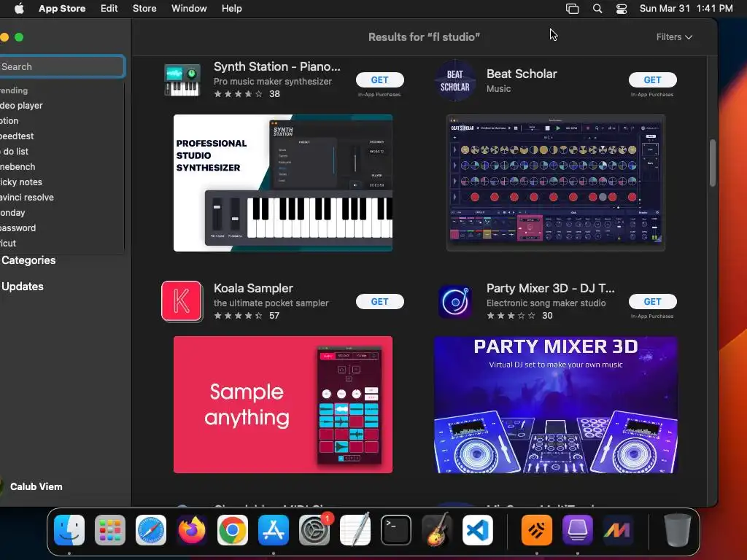Open TextEdit from the Dock
The height and width of the screenshot is (560, 747).
[x=355, y=530]
